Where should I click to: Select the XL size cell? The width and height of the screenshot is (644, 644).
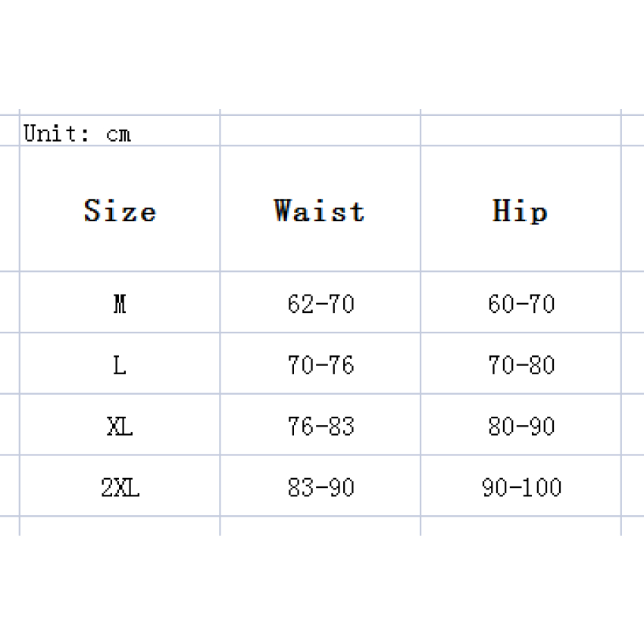tap(120, 425)
